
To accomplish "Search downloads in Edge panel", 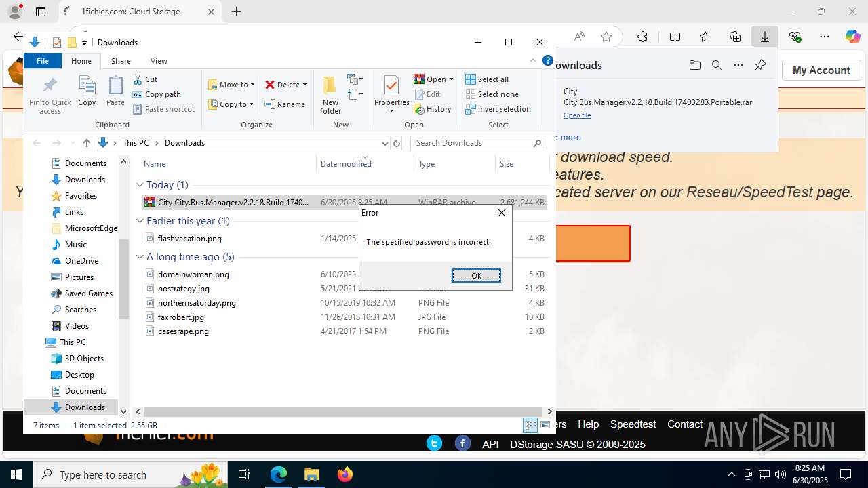I will 716,65.
